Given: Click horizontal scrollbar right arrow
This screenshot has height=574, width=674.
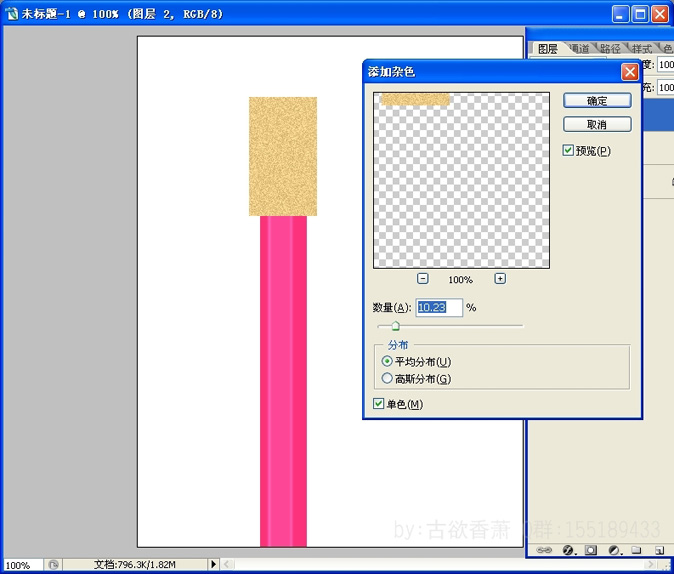Looking at the screenshot, I should [x=649, y=564].
